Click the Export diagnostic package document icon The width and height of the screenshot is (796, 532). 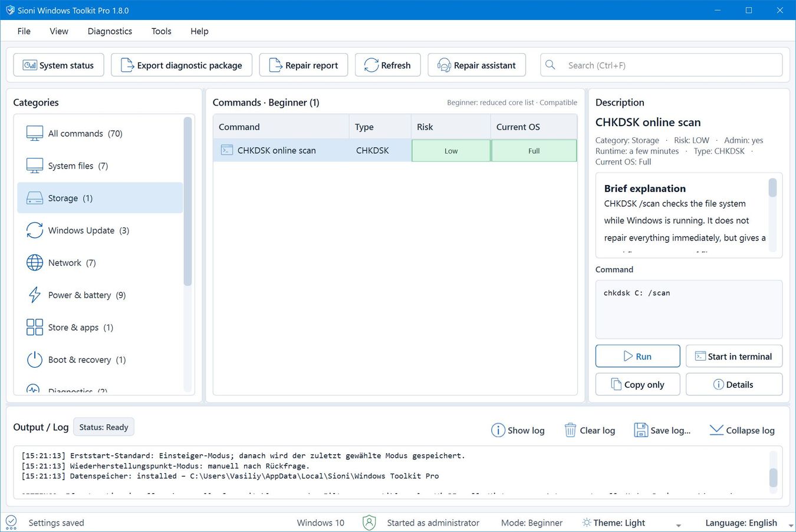[x=127, y=65]
